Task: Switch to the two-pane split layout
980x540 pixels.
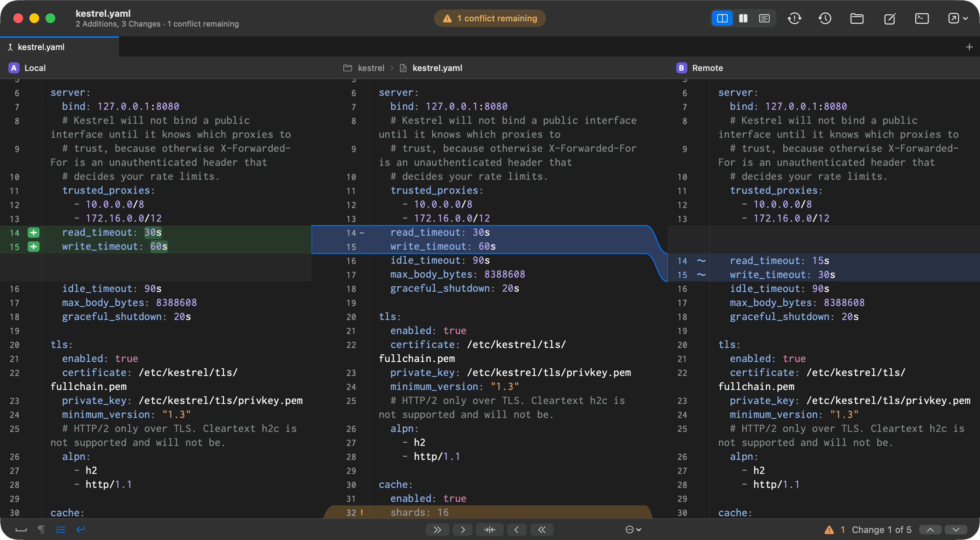Action: (743, 18)
